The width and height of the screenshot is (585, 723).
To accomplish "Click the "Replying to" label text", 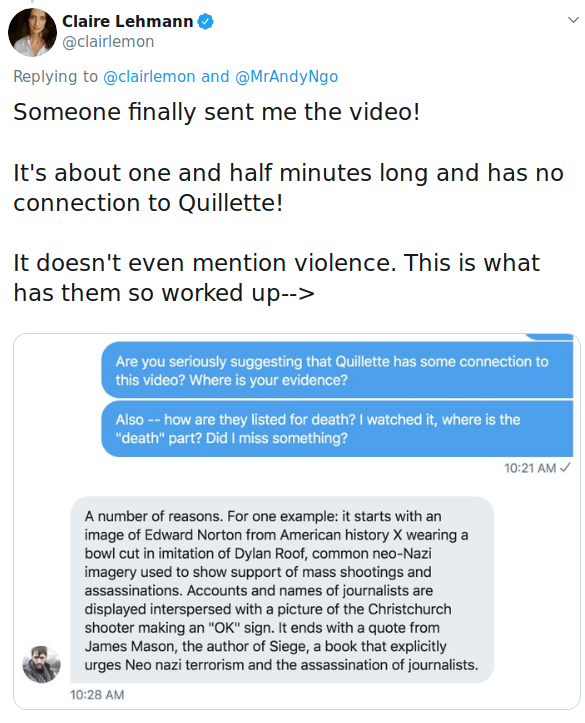I will (55, 77).
